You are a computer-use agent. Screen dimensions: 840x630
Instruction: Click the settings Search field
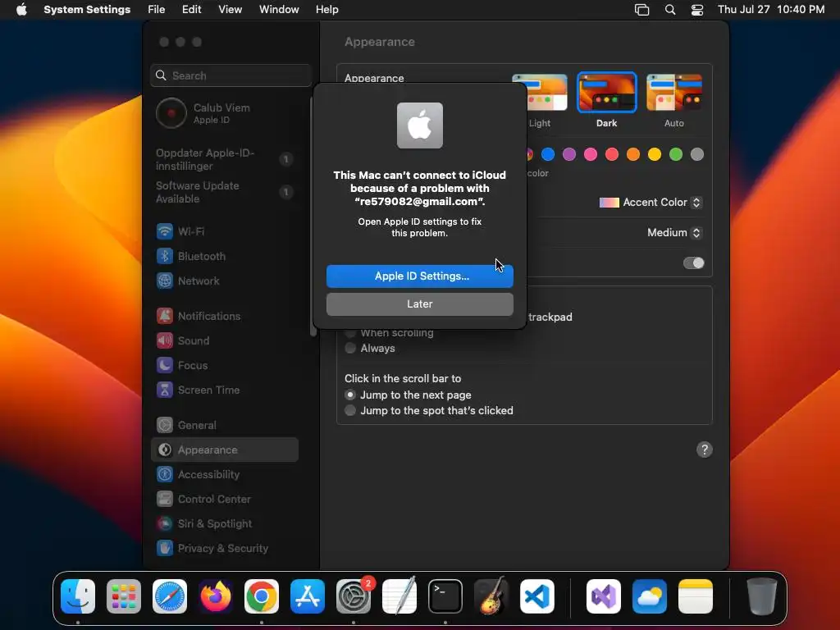coord(231,75)
